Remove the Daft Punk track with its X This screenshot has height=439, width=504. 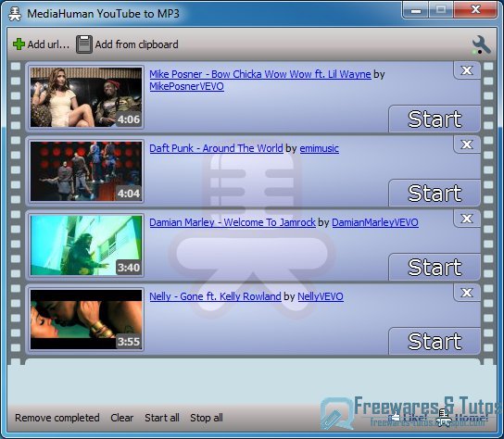[467, 144]
